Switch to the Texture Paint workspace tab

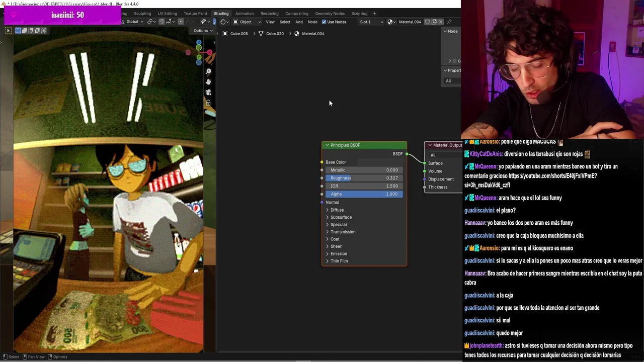195,14
